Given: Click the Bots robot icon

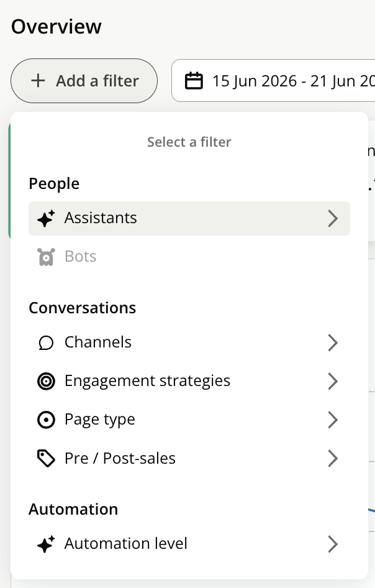Looking at the screenshot, I should point(46,257).
